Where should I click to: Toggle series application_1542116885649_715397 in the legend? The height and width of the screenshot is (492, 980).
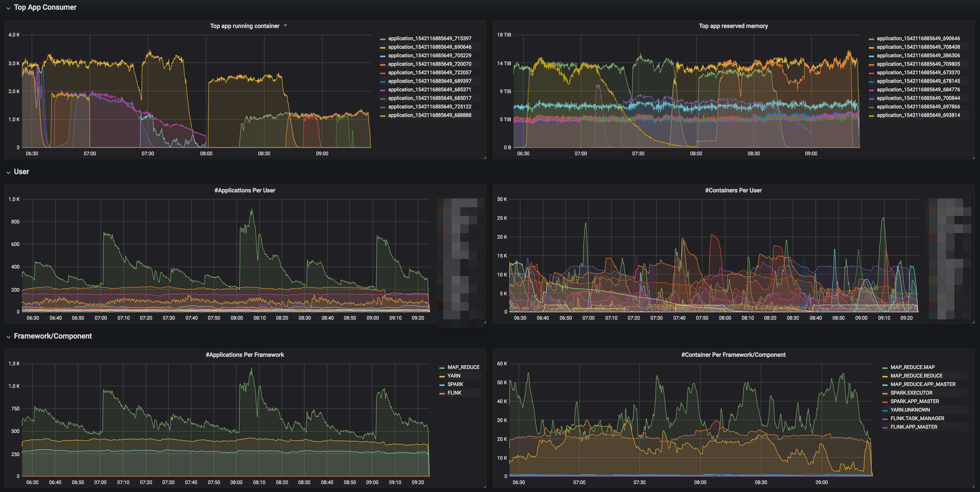coord(429,38)
